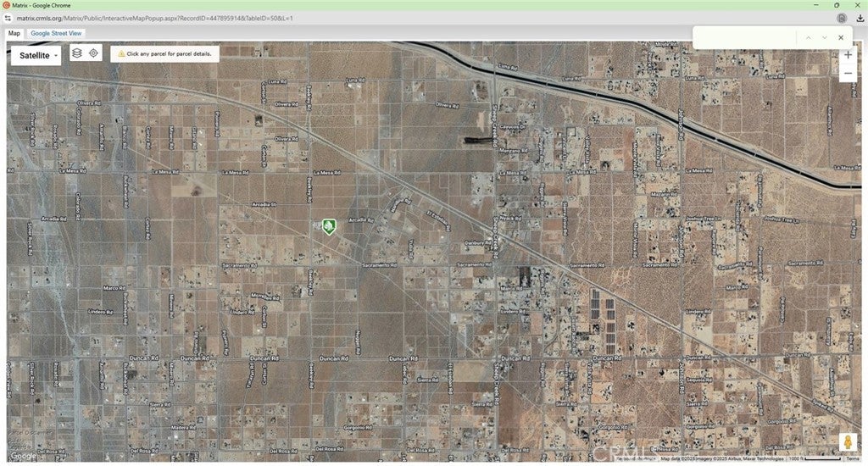Click the page reader icon beside downloads
868x466 pixels.
pos(841,18)
